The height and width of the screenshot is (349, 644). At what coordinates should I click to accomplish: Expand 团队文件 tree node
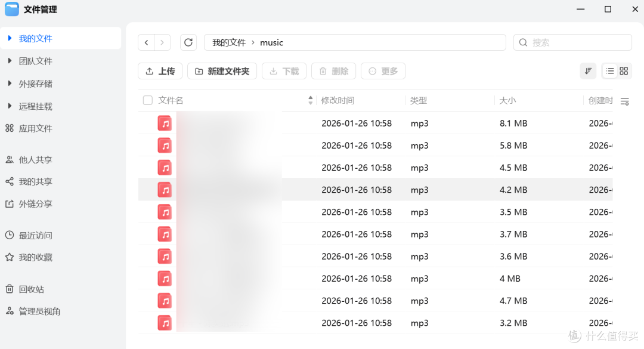(10, 61)
